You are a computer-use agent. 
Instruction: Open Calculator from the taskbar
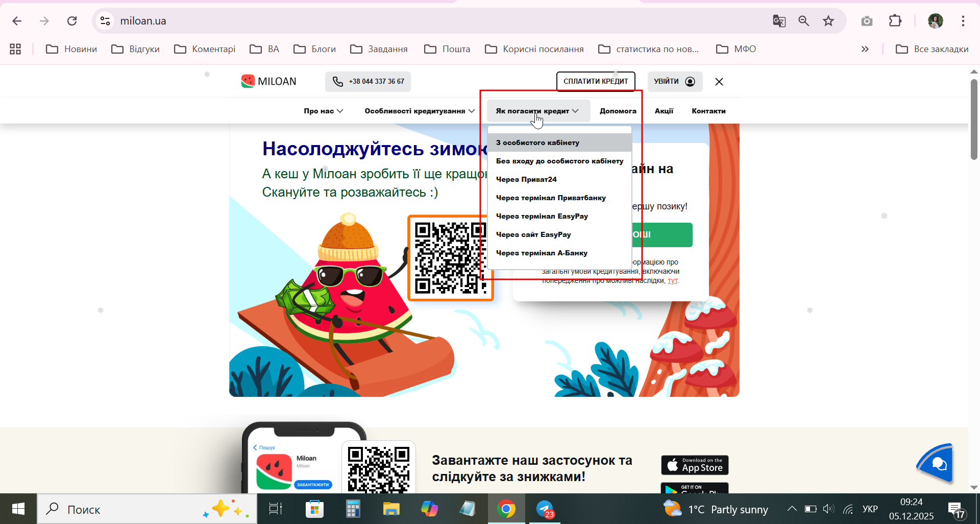[353, 509]
